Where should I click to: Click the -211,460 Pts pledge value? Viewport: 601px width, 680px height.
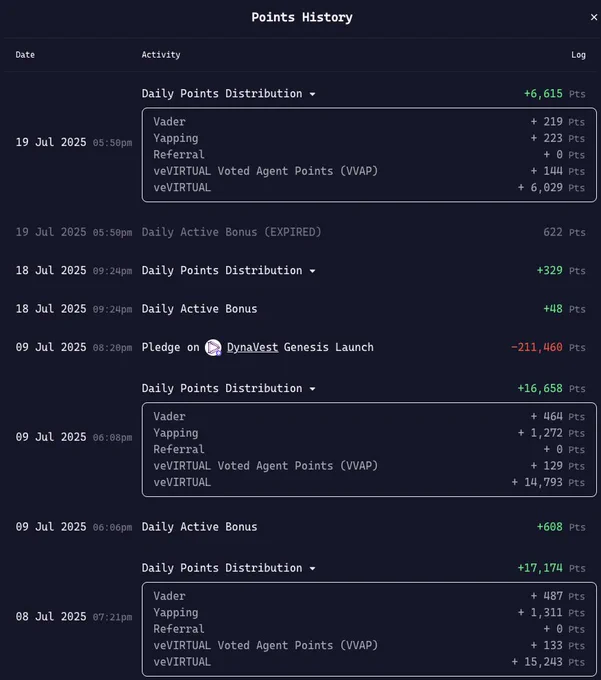pyautogui.click(x=548, y=347)
